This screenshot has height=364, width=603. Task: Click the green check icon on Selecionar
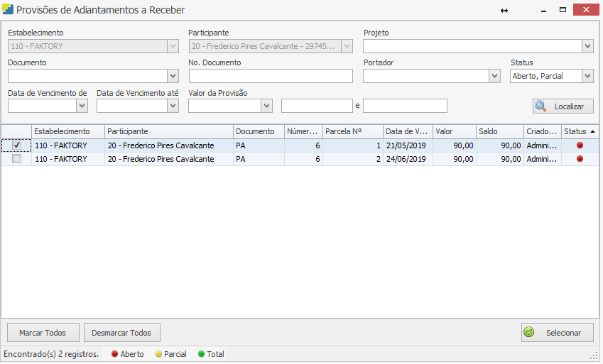pos(528,332)
